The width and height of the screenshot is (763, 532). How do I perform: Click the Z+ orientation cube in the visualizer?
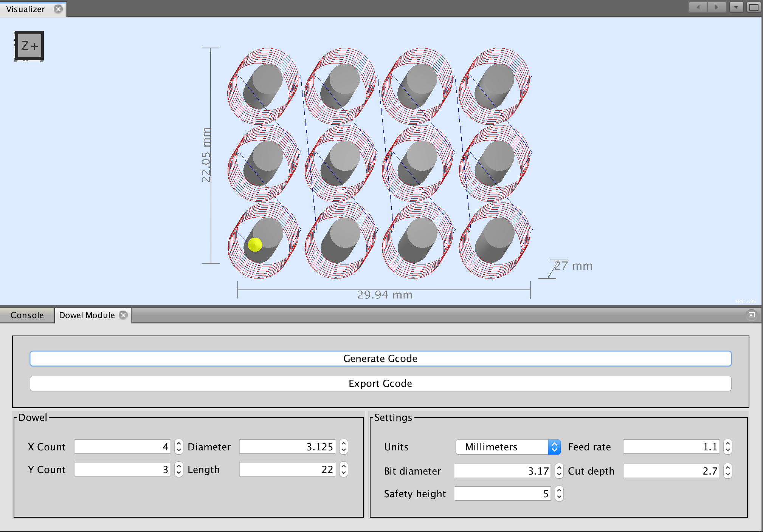pyautogui.click(x=29, y=45)
